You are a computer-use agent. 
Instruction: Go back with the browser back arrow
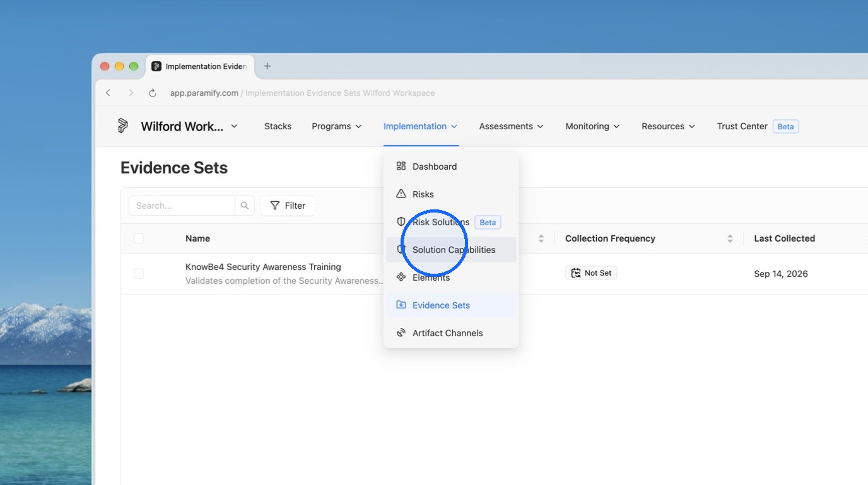(x=108, y=93)
